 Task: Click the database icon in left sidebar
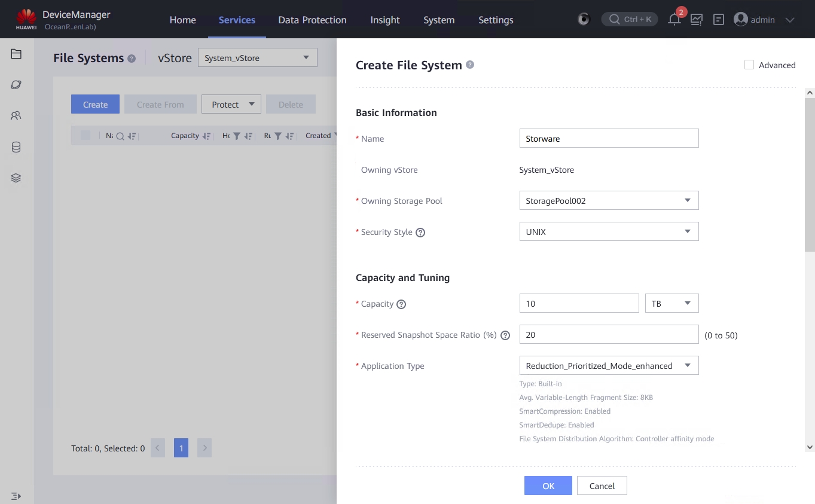point(16,147)
